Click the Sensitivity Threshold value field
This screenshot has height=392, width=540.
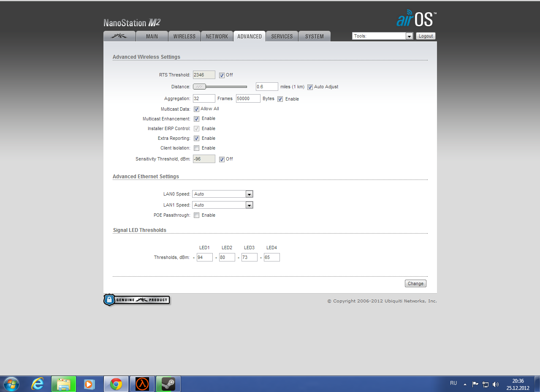coord(204,159)
